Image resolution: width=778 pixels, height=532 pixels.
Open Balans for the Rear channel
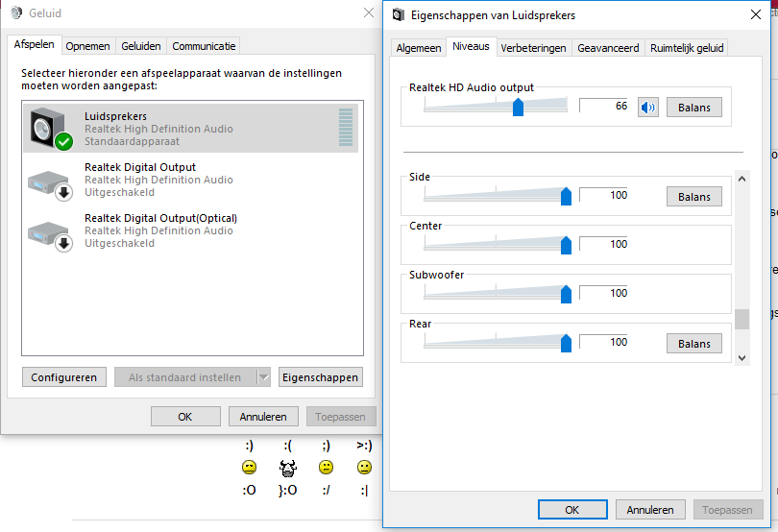693,344
